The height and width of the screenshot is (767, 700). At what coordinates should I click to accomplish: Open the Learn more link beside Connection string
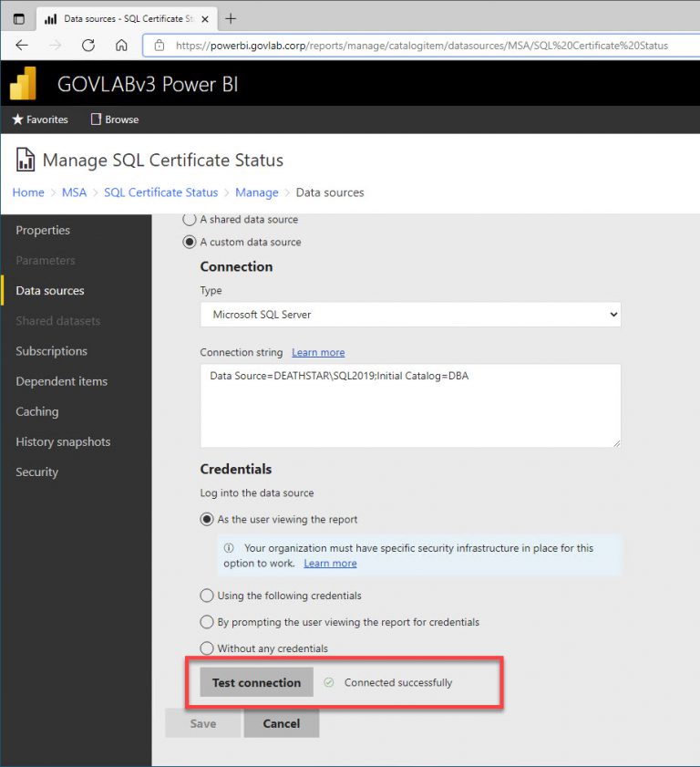pos(317,352)
